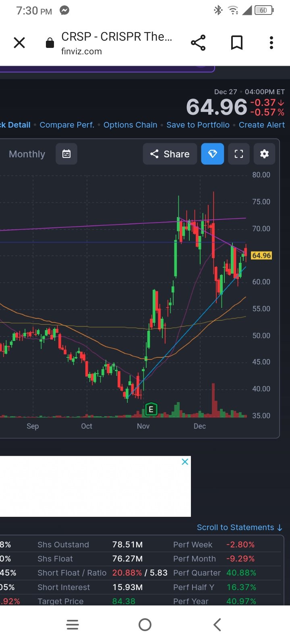Click Short Float / Ratio label
The height and width of the screenshot is (644, 290).
click(72, 573)
